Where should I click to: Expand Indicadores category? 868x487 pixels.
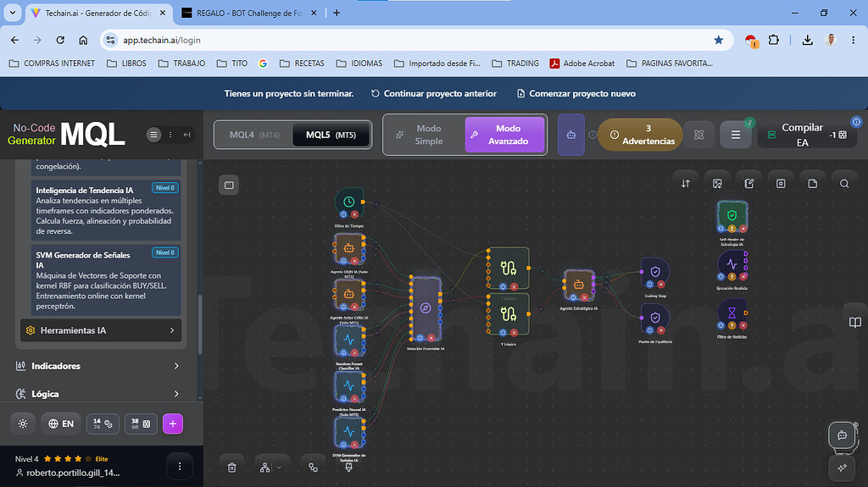coord(97,366)
